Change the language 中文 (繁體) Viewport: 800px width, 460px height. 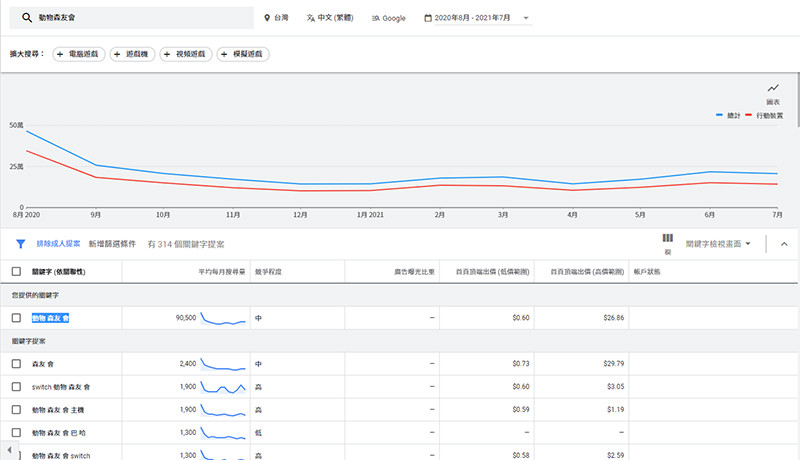click(x=330, y=18)
